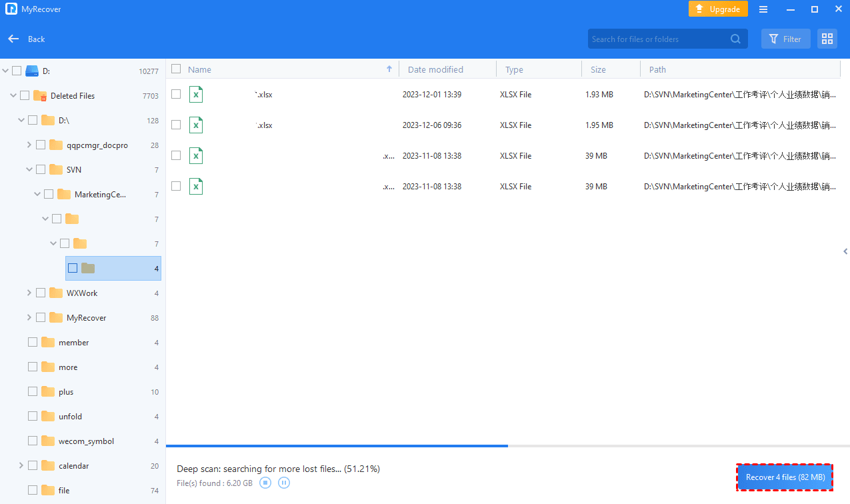This screenshot has width=850, height=504.
Task: Sort by Date modified column
Action: (435, 69)
